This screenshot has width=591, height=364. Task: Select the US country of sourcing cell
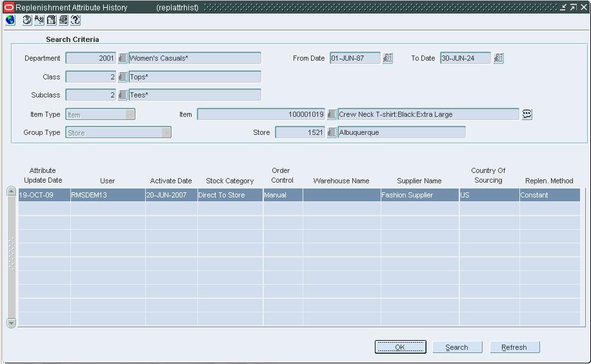tap(490, 195)
